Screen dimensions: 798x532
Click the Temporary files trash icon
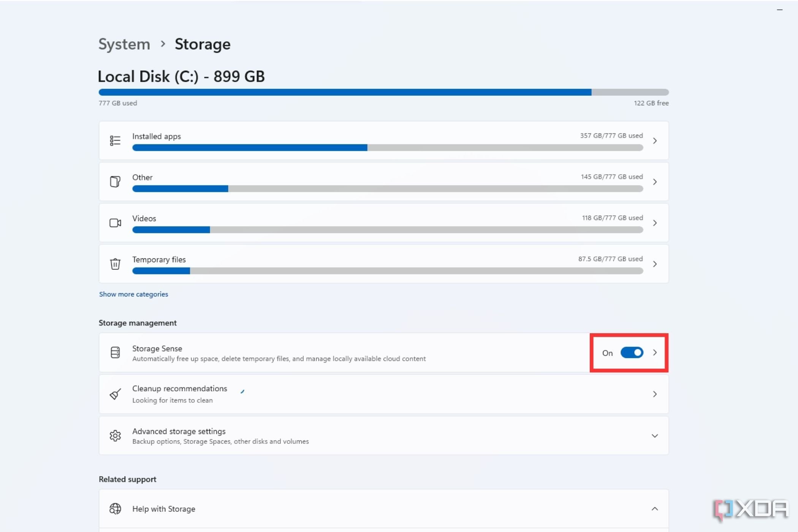115,264
